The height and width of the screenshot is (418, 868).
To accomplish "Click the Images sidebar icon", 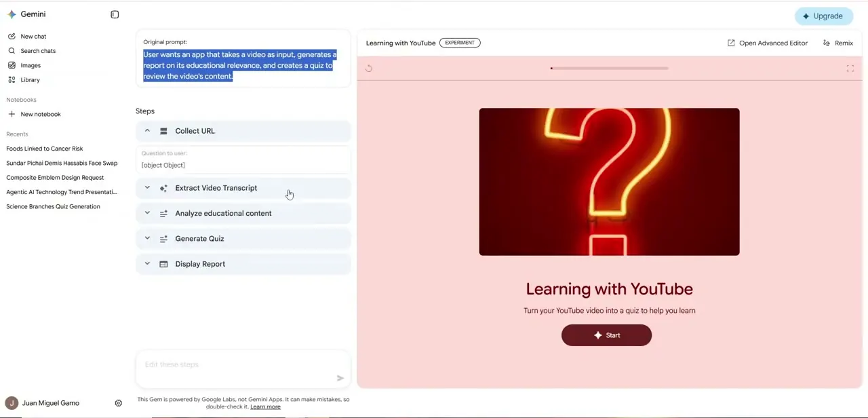I will [12, 65].
